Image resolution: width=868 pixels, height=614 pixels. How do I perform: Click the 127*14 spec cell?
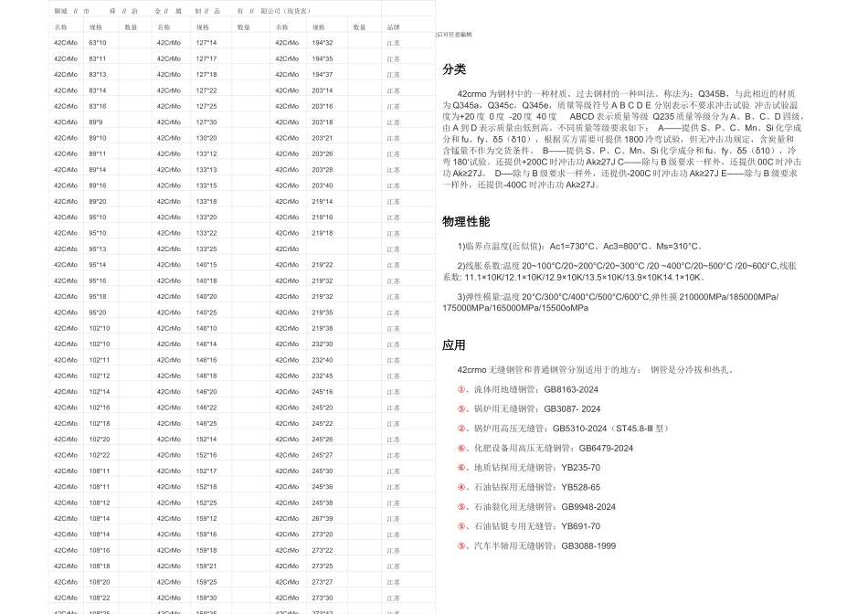pos(206,43)
